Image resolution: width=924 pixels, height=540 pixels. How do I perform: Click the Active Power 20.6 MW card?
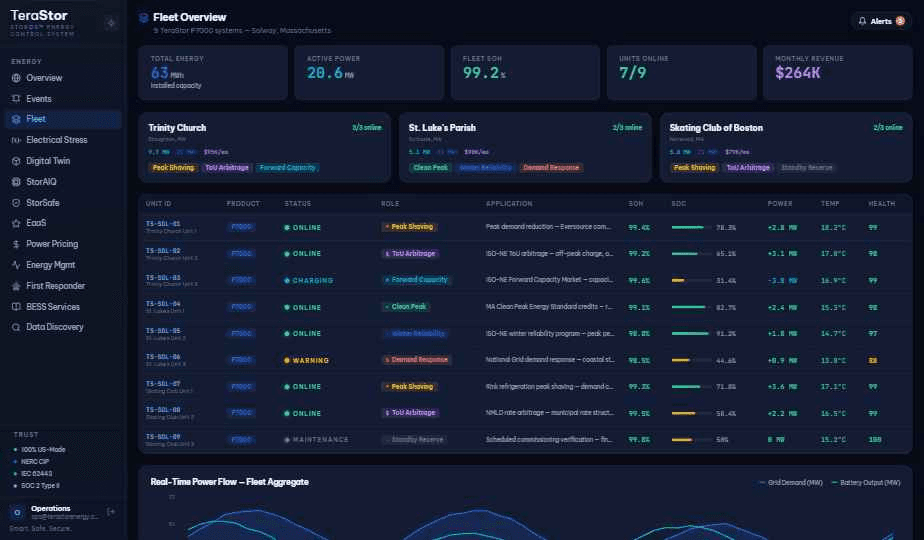pyautogui.click(x=369, y=73)
